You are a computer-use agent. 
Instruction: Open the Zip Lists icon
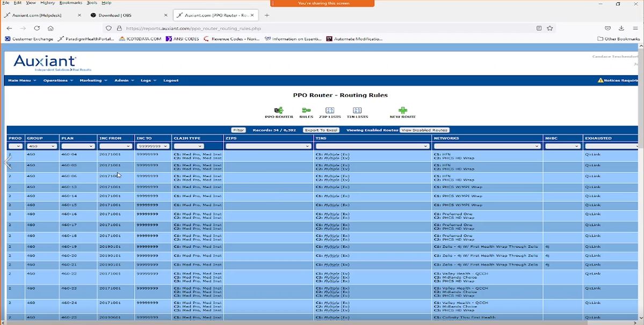330,110
